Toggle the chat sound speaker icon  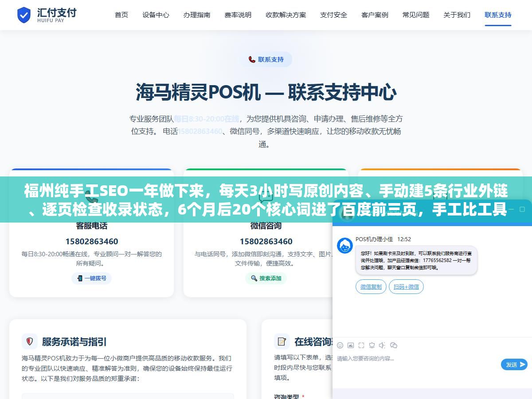(x=382, y=345)
